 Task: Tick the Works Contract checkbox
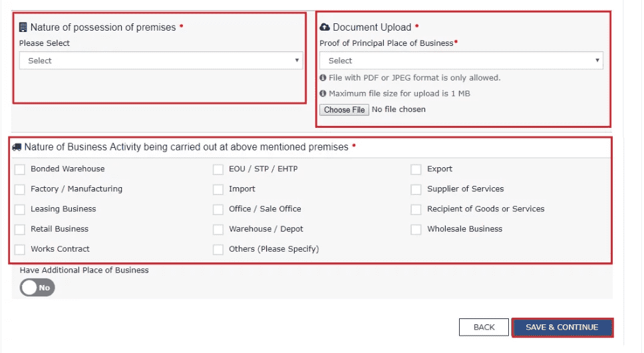(20, 250)
